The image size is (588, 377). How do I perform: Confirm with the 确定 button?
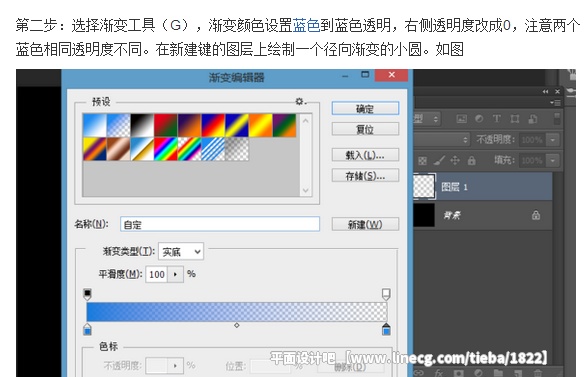tap(365, 108)
